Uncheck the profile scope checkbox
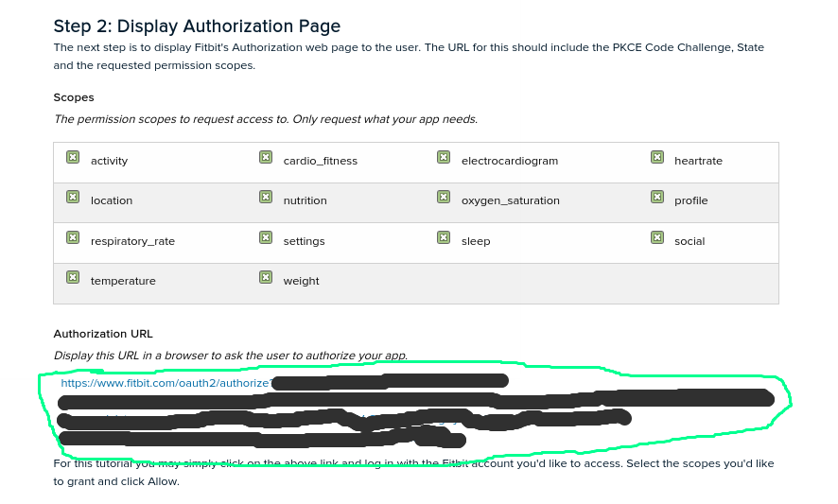Image resolution: width=838 pixels, height=504 pixels. (x=657, y=197)
